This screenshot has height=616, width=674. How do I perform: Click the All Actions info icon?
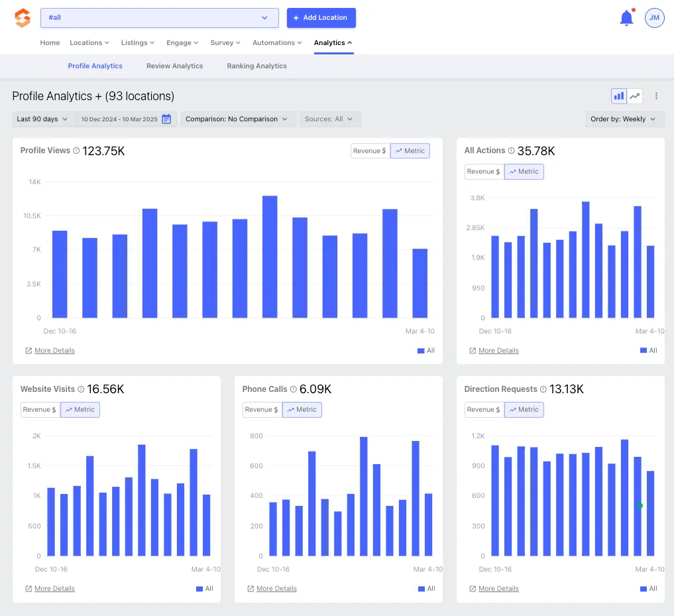511,151
